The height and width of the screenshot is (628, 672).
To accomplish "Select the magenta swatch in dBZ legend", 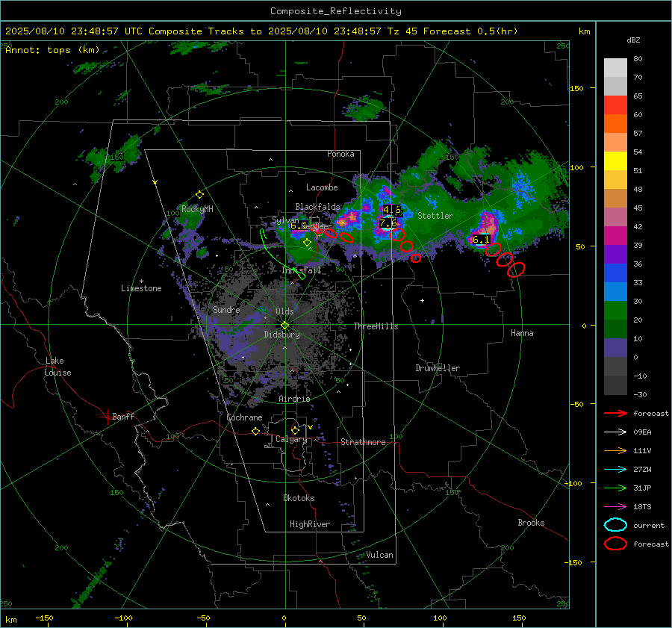I will coord(615,235).
